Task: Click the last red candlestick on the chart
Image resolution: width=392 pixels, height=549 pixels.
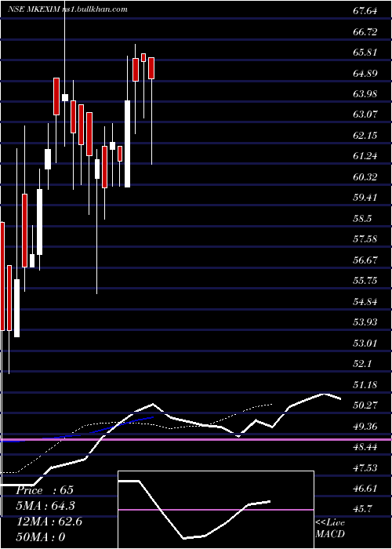Action: click(151, 68)
